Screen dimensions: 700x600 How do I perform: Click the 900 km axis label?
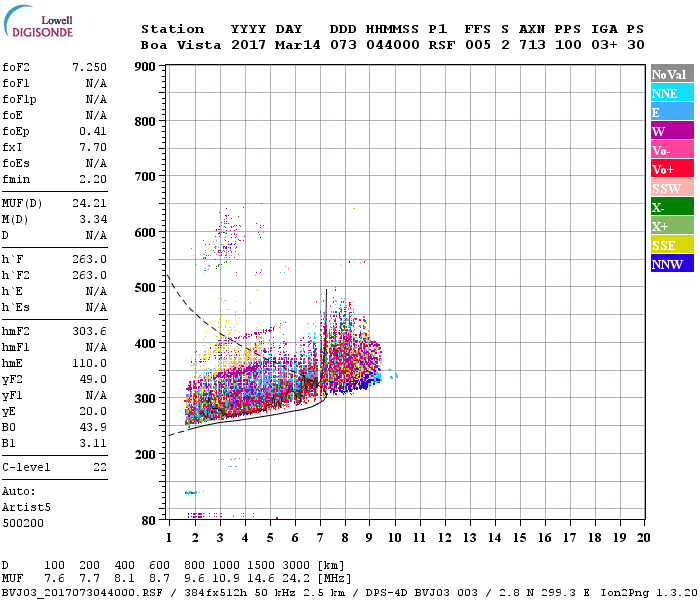(x=145, y=67)
